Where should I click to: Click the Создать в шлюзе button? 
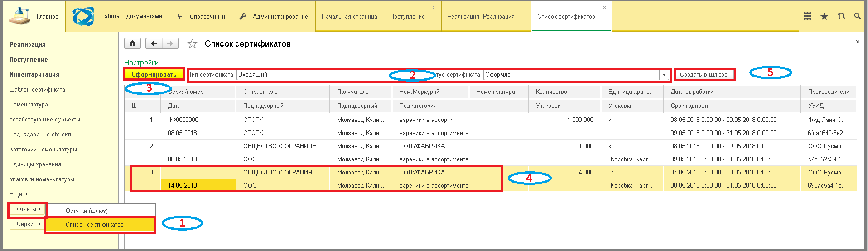pos(704,75)
